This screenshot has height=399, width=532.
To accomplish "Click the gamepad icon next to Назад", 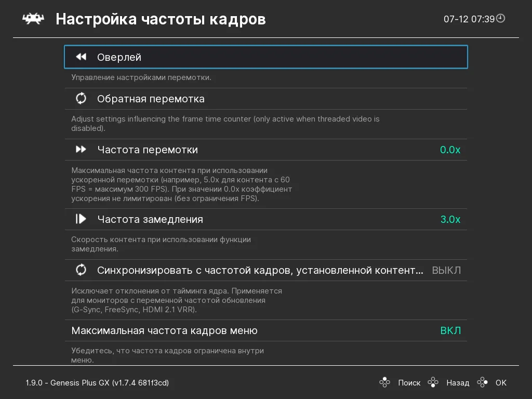I will click(433, 383).
